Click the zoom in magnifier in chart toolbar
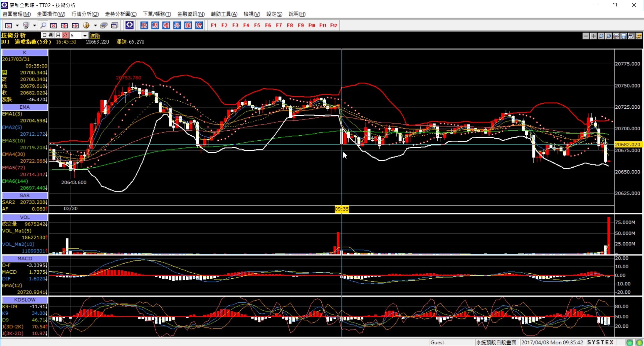Image resolution: width=644 pixels, height=346 pixels. tap(609, 36)
